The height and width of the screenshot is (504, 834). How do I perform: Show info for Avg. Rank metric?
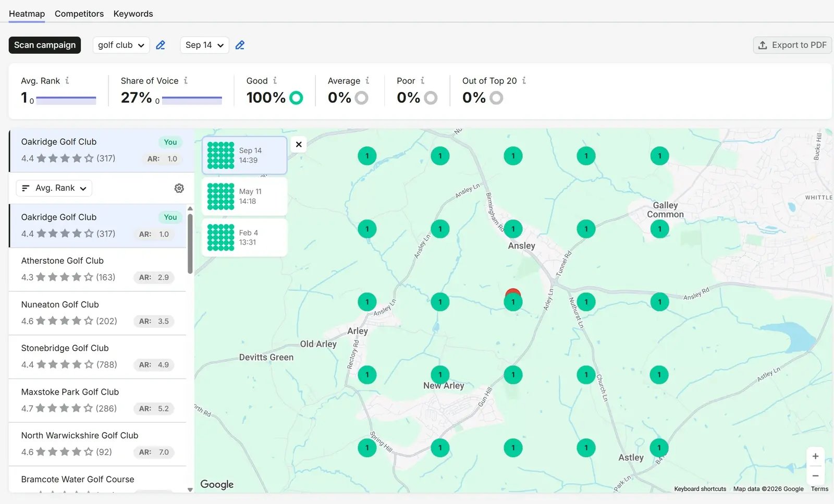[67, 81]
